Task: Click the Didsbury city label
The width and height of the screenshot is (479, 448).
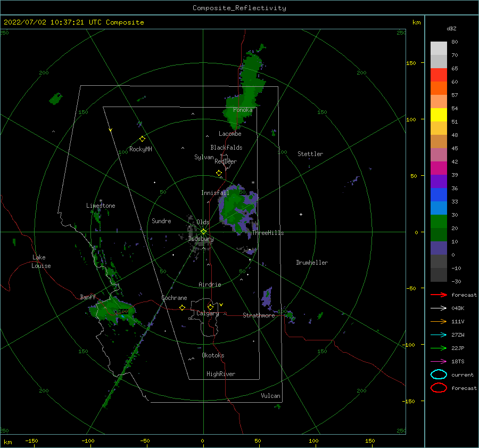Action: (x=201, y=239)
